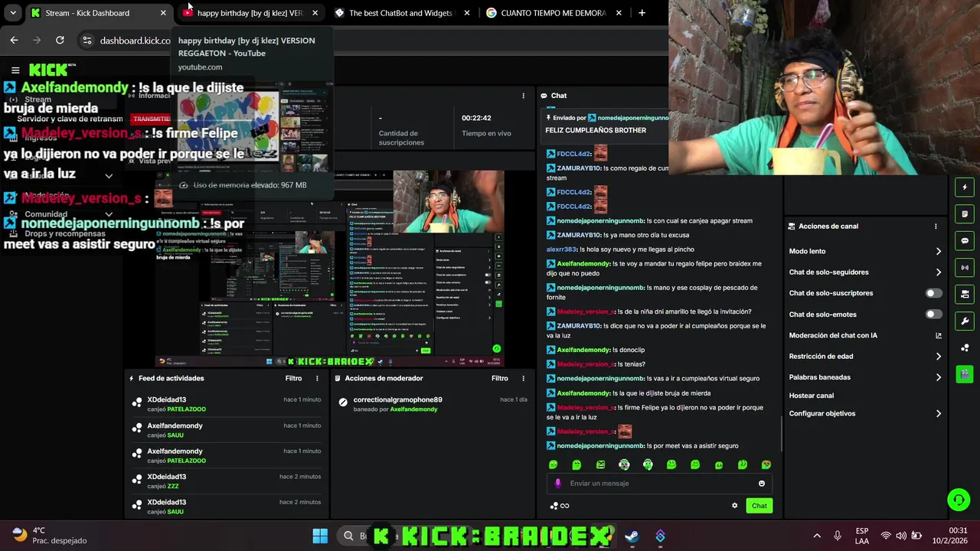Click the dashboard.kick.com address bar
The height and width of the screenshot is (551, 980).
click(135, 41)
